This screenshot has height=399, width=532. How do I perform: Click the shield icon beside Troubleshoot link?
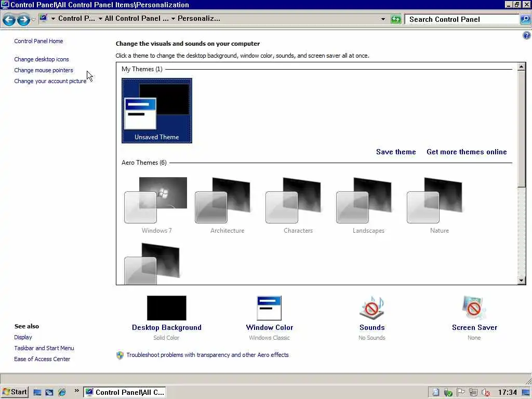(120, 355)
